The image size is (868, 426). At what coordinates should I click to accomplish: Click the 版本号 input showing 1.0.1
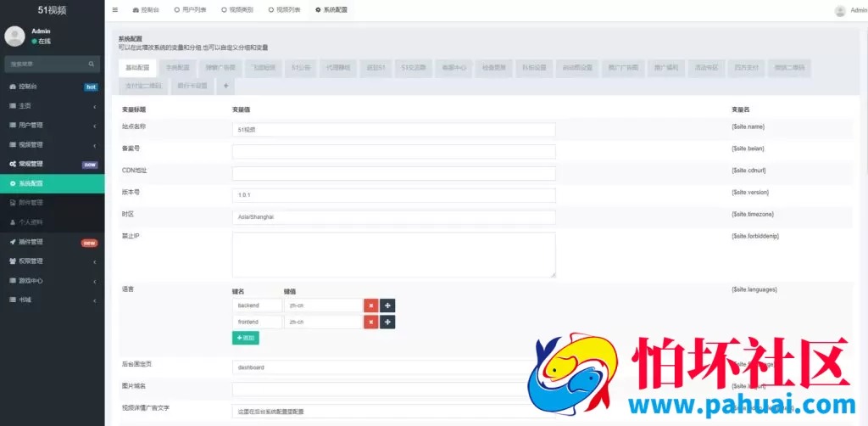[x=393, y=195]
